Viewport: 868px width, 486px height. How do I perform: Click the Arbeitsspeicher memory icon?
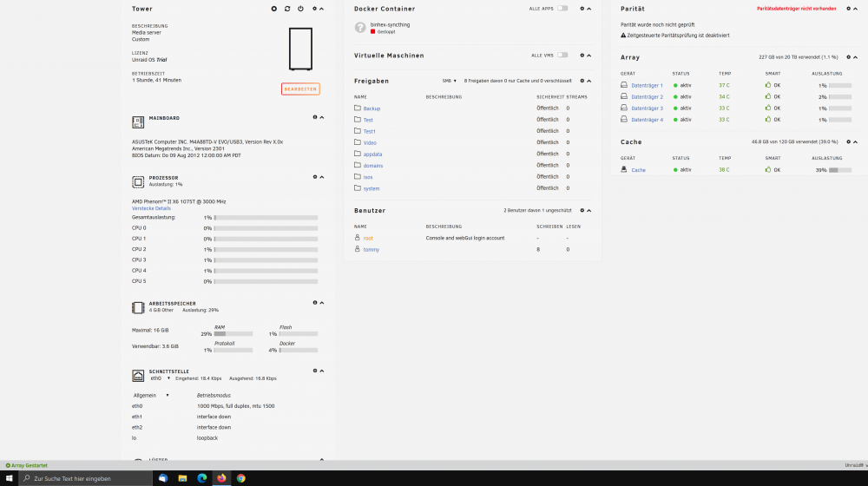pos(138,307)
